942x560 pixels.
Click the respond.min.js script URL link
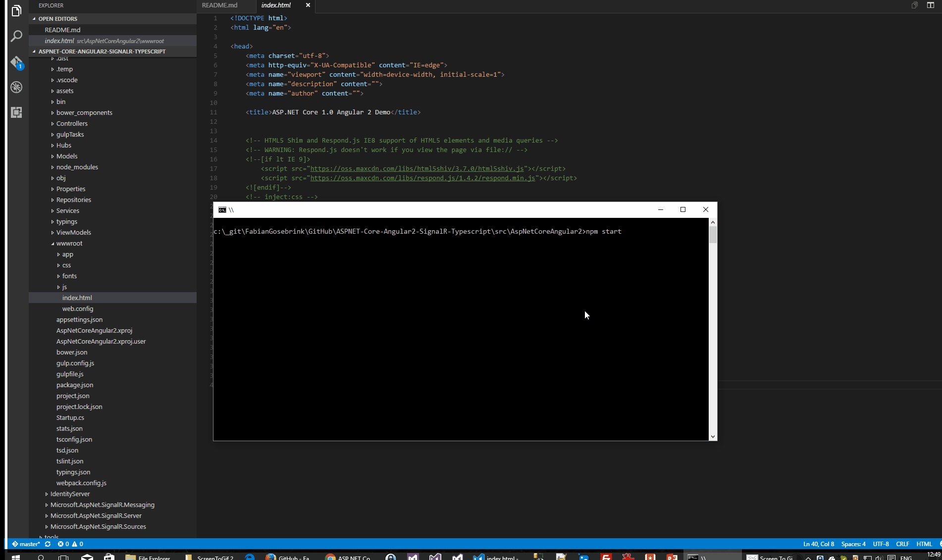tap(422, 178)
